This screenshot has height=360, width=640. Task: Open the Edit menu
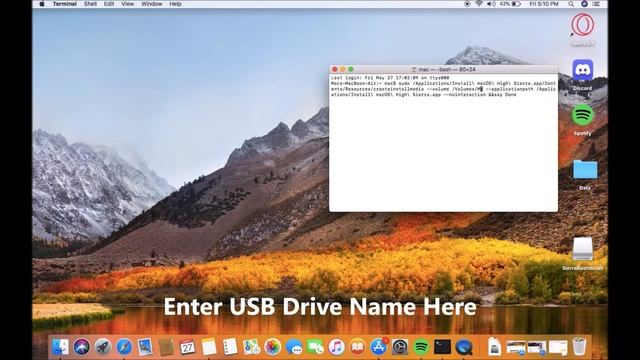point(109,4)
